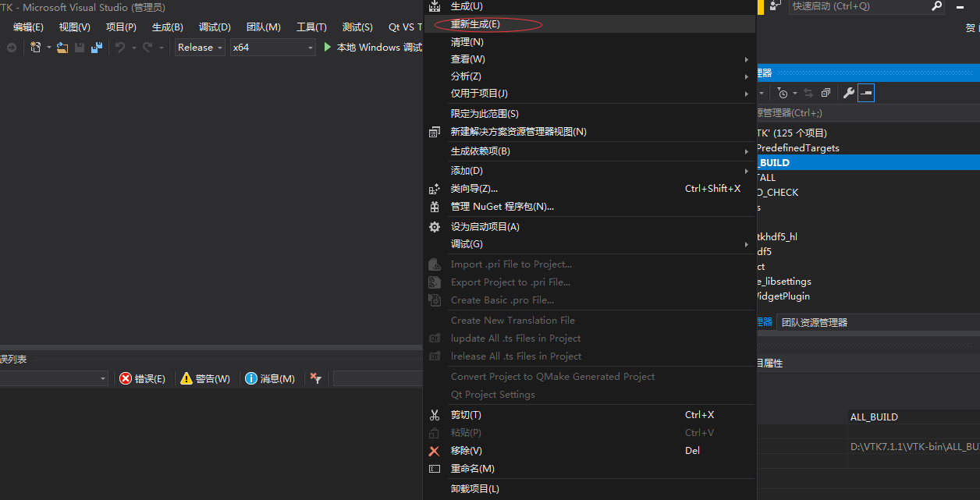Expand the 查看(W) submenu arrow
The height and width of the screenshot is (500, 980).
click(745, 59)
